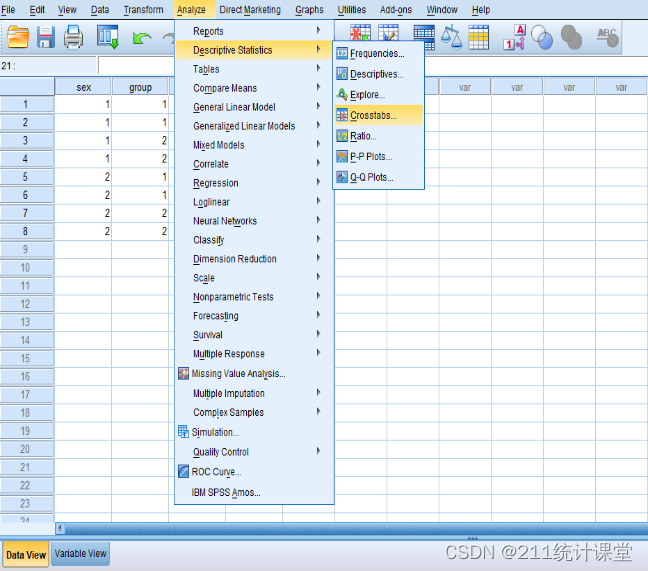Switch to the Variable View tab
The height and width of the screenshot is (571, 648).
81,554
